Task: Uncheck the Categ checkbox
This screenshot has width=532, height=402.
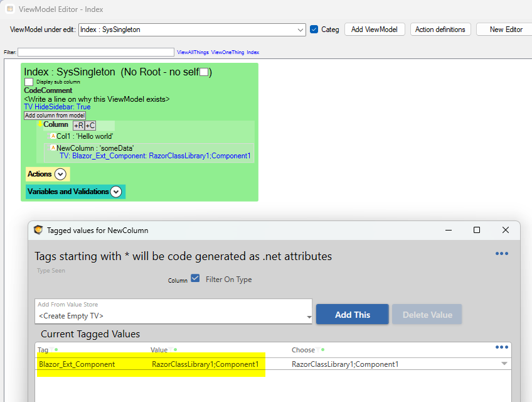Action: (314, 30)
